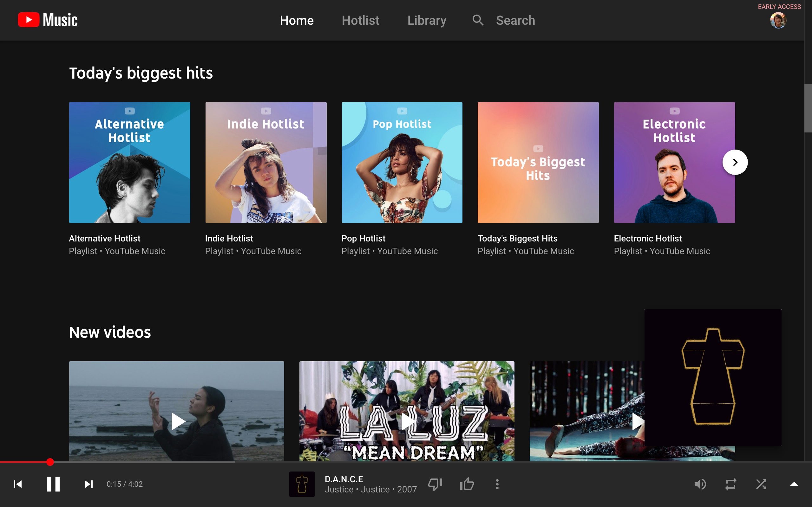Expand the now-playing panel upward
This screenshot has width=812, height=507.
click(x=793, y=484)
